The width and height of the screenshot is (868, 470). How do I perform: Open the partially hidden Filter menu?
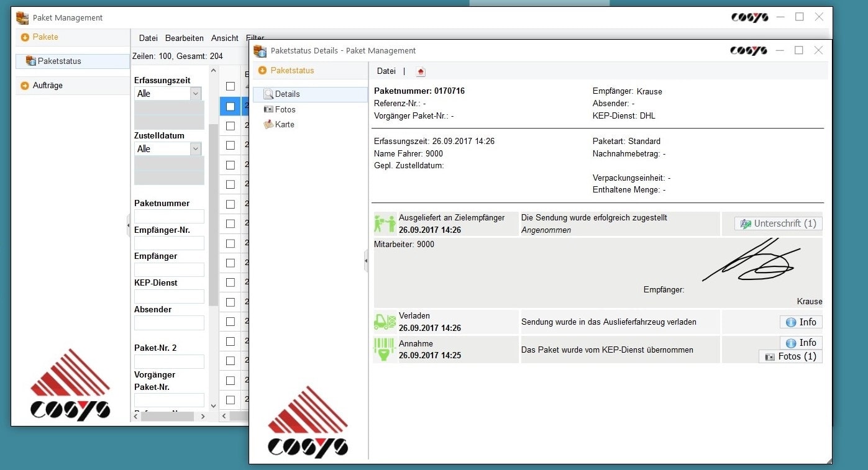tap(255, 38)
